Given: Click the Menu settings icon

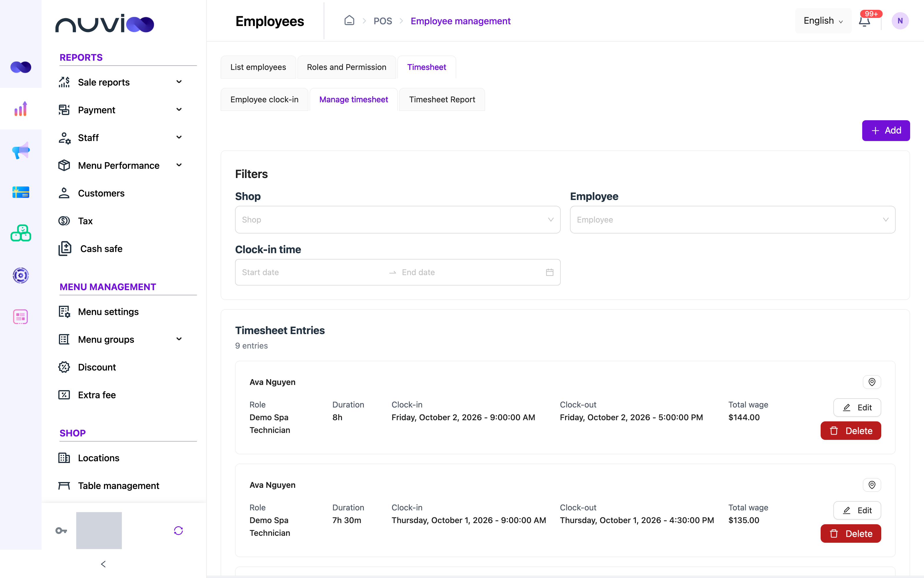Looking at the screenshot, I should pyautogui.click(x=64, y=312).
